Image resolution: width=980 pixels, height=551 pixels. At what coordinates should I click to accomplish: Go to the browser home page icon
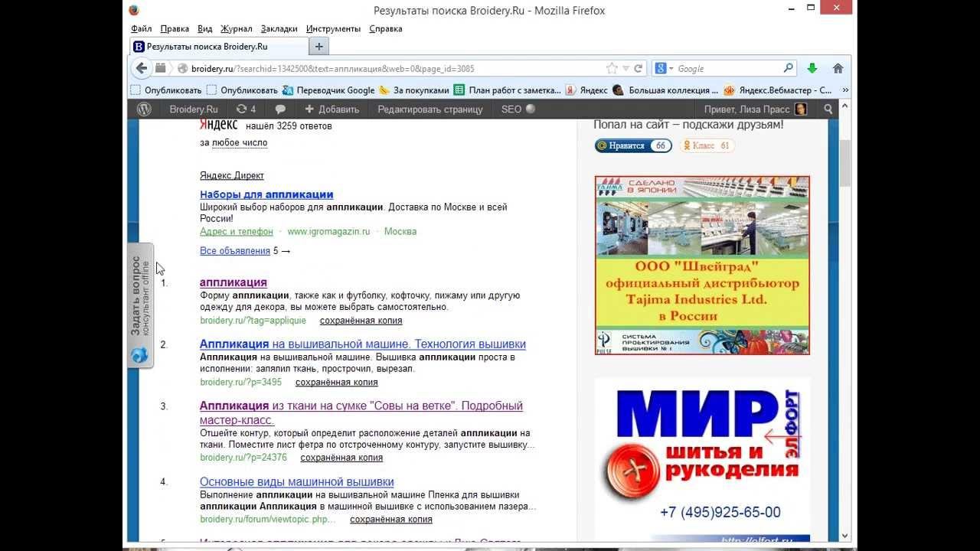click(838, 68)
